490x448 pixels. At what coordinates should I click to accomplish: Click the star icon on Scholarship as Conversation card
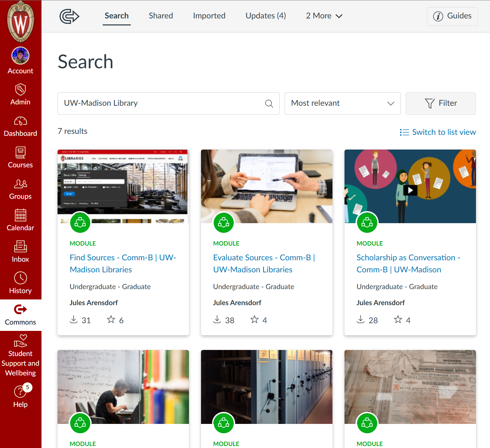[398, 320]
